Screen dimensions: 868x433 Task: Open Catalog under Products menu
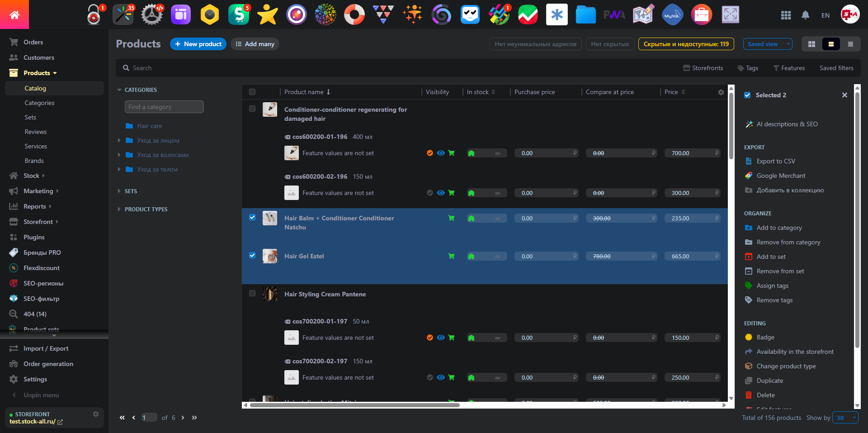tap(35, 88)
